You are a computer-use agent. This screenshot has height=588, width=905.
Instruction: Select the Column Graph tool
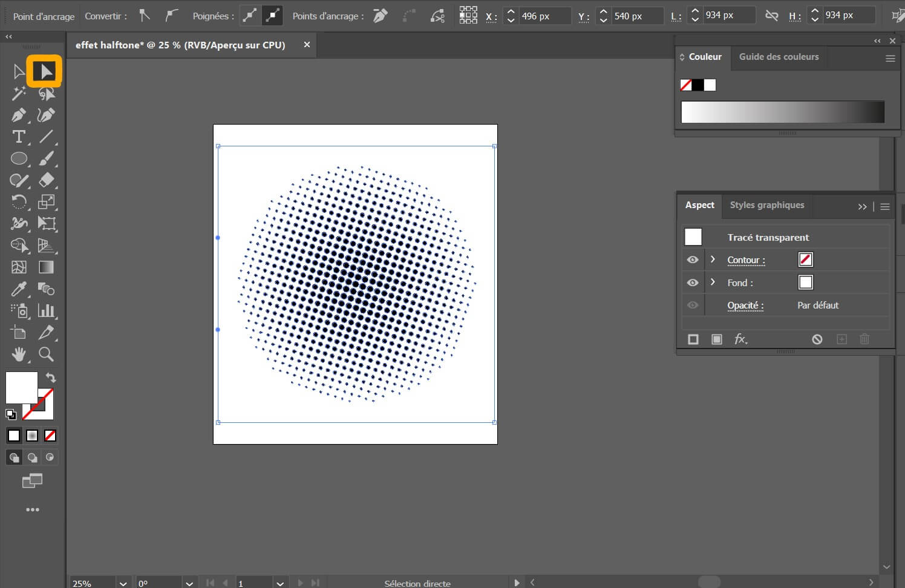click(x=46, y=311)
